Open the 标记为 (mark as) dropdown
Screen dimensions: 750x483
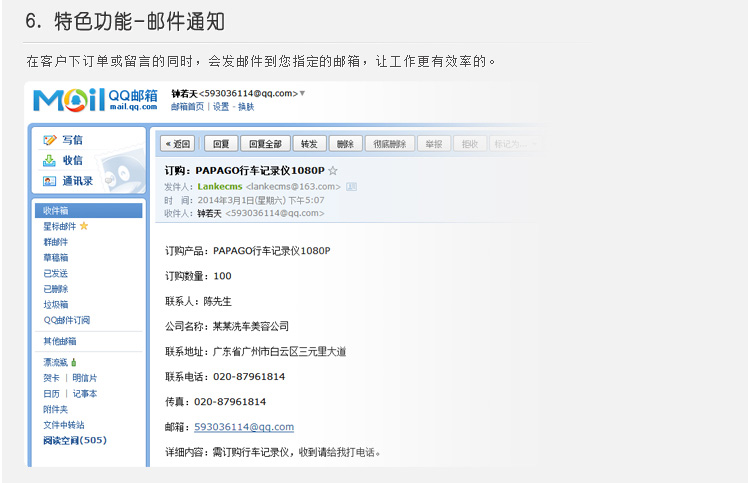coord(514,144)
